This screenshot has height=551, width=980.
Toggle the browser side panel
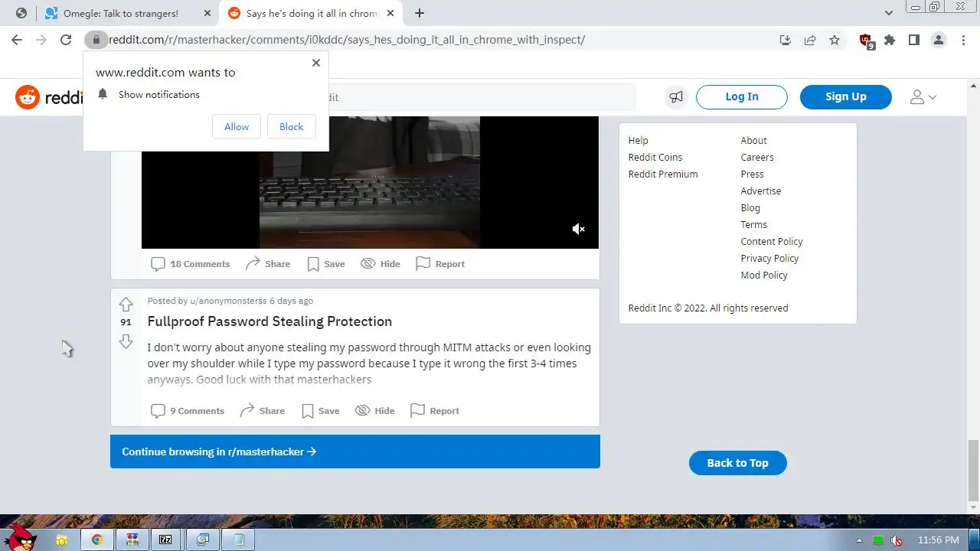[x=914, y=40]
